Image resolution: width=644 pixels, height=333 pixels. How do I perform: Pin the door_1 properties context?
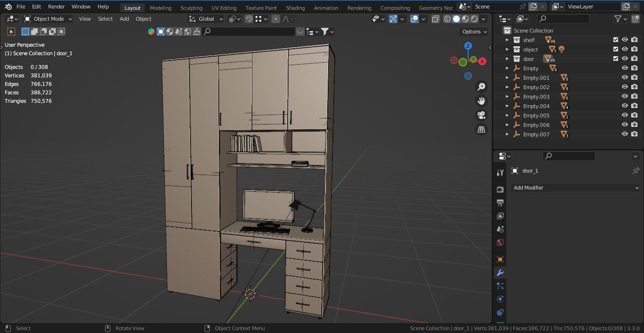point(636,171)
